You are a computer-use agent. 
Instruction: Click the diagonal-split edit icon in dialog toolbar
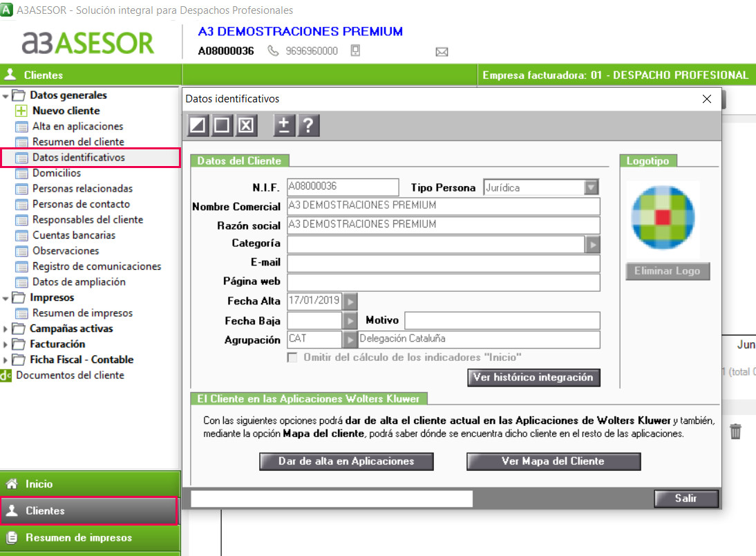(x=197, y=125)
